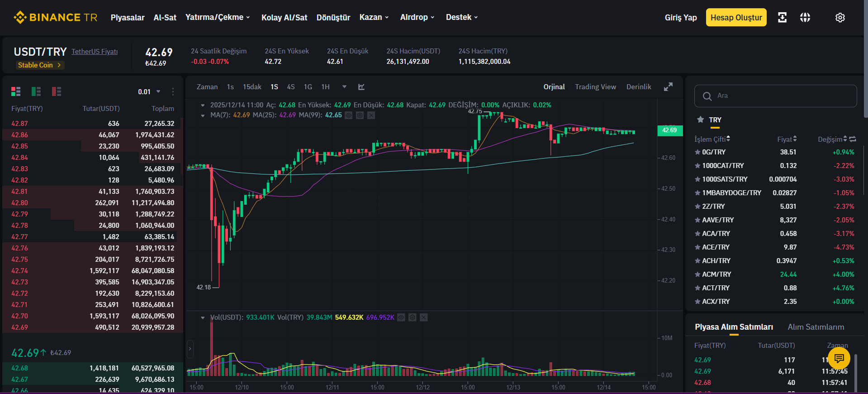Open the technical indicators chart icon
Screen dimensions: 868x394
[361, 87]
